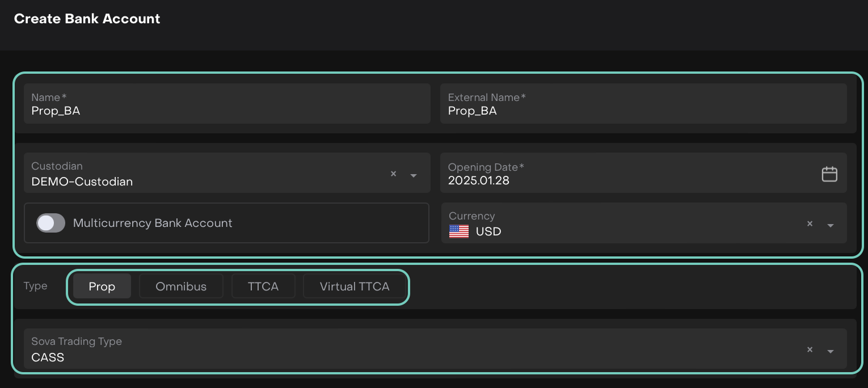
Task: Click the USD text in Currency field
Action: [488, 231]
